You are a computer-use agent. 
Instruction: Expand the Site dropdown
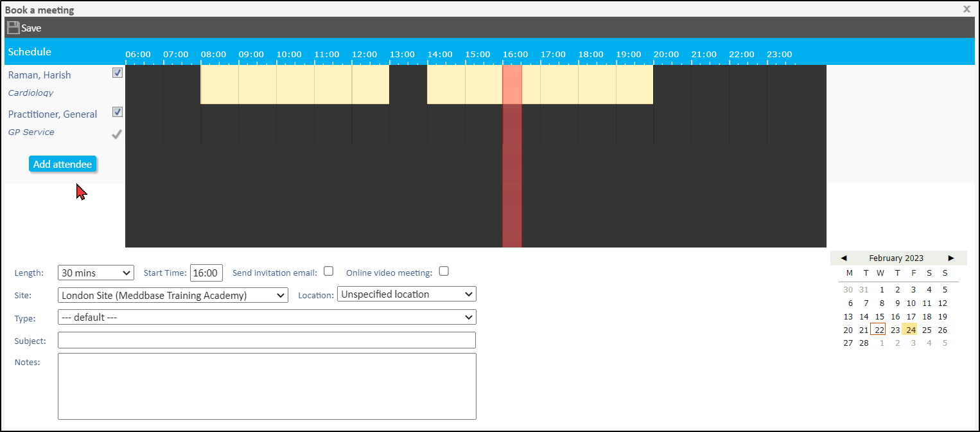(173, 295)
